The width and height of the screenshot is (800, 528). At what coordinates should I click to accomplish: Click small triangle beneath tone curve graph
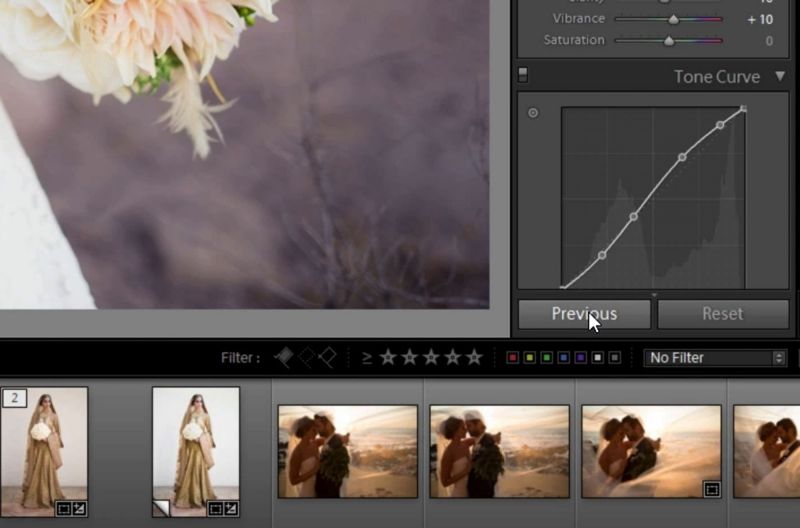654,295
